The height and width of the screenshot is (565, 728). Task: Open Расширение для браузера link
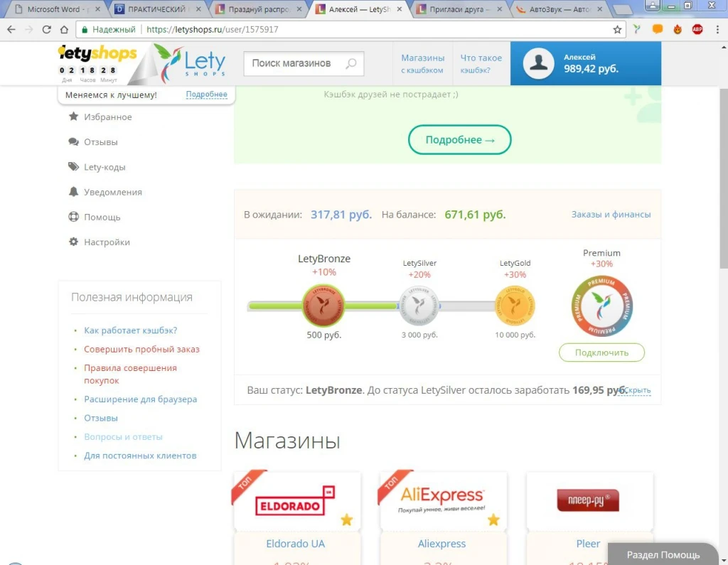(x=140, y=399)
